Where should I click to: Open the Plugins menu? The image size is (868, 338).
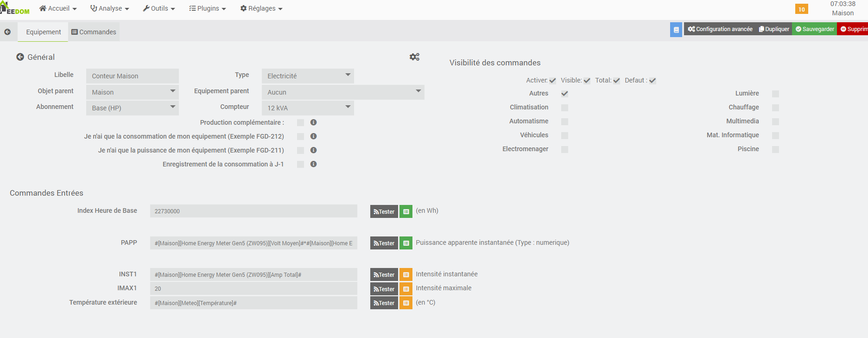[208, 8]
